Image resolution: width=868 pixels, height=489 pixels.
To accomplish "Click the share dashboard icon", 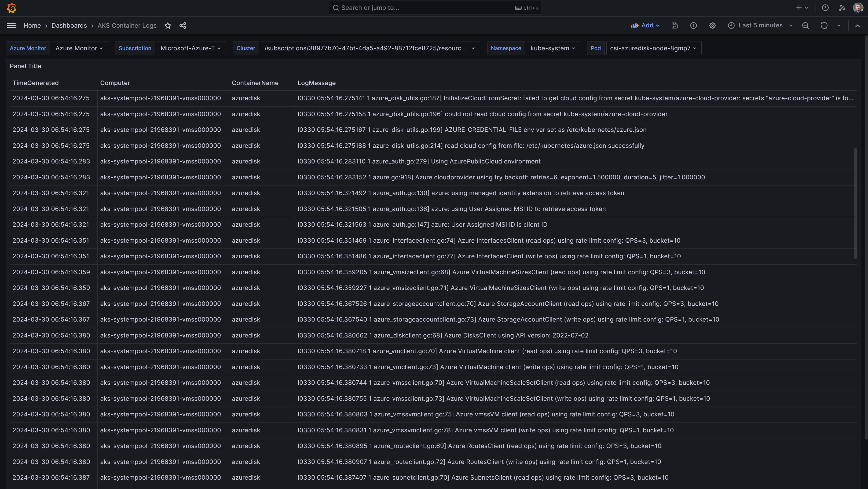I will pos(183,26).
